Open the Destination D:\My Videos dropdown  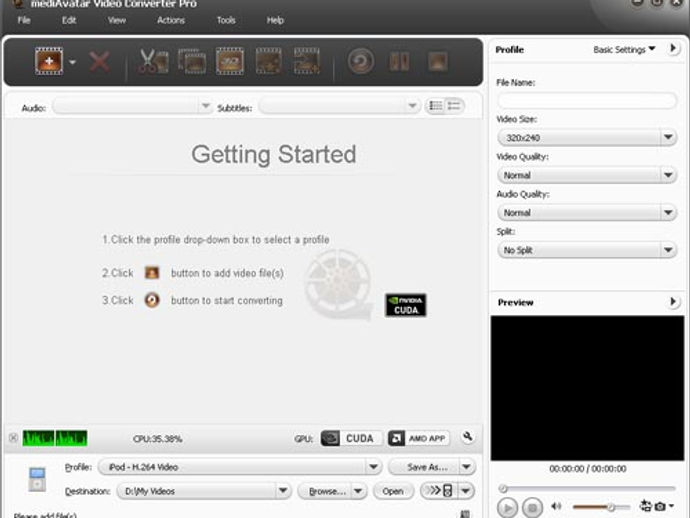[204, 491]
